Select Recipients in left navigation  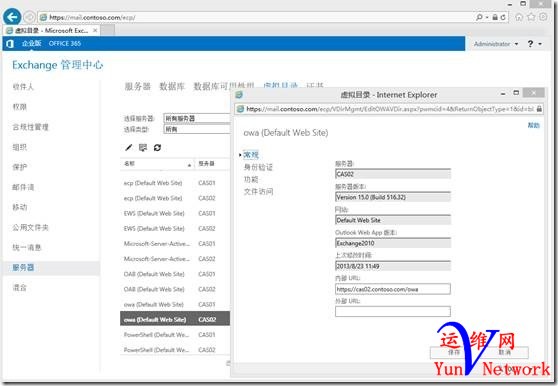point(23,86)
